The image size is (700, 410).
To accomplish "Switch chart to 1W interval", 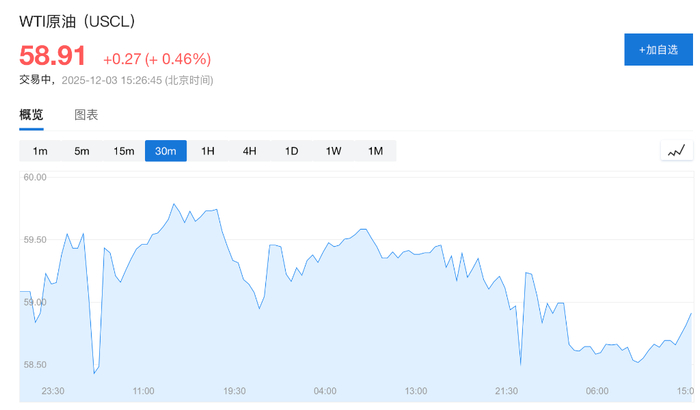I will [x=334, y=151].
